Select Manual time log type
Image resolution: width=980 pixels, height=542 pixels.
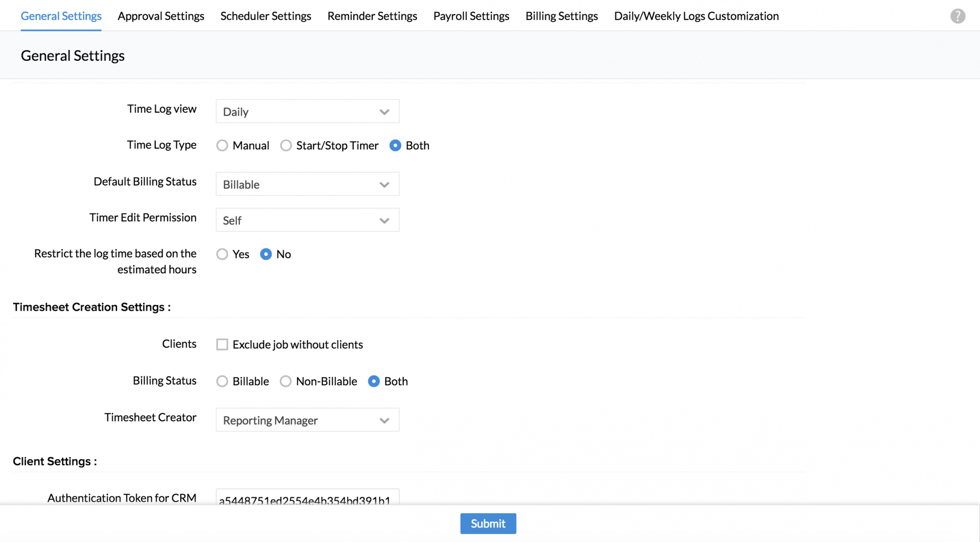[222, 146]
